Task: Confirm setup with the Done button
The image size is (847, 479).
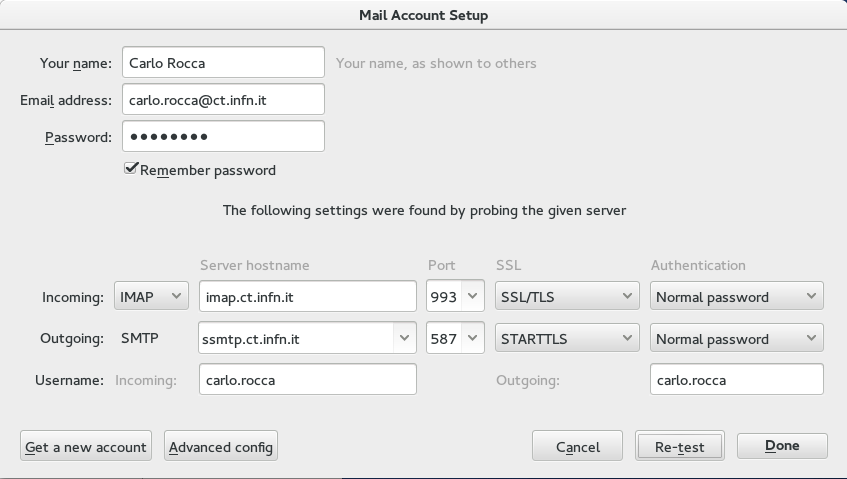Action: click(782, 446)
